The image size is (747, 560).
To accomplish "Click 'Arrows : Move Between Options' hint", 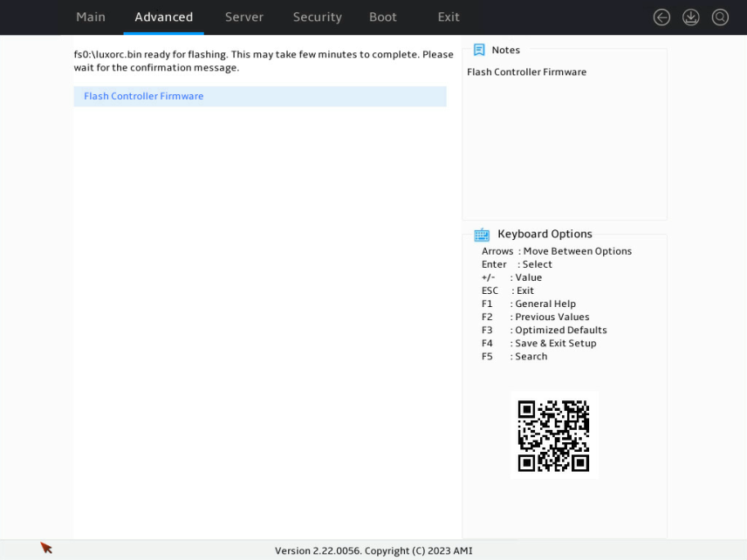I will 557,251.
